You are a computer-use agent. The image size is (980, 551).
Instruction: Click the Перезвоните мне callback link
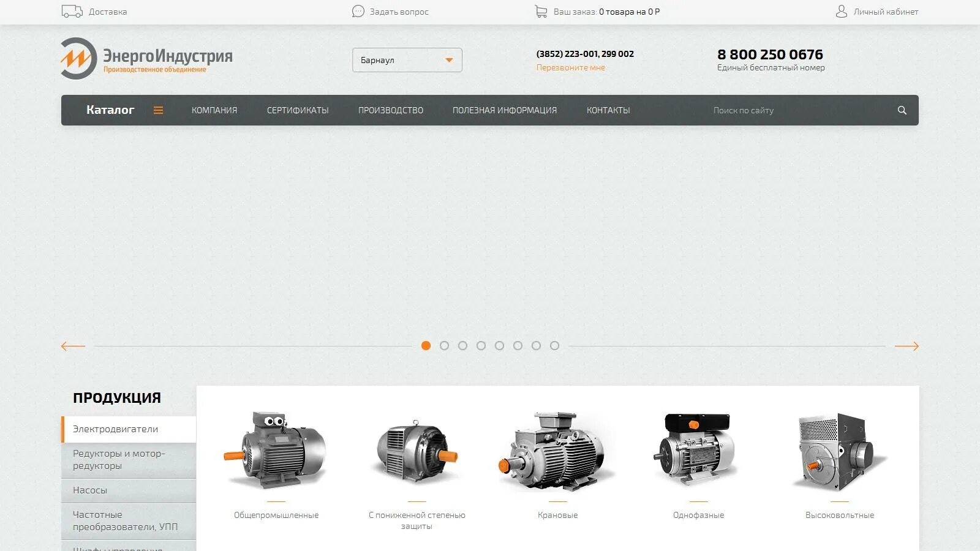571,67
